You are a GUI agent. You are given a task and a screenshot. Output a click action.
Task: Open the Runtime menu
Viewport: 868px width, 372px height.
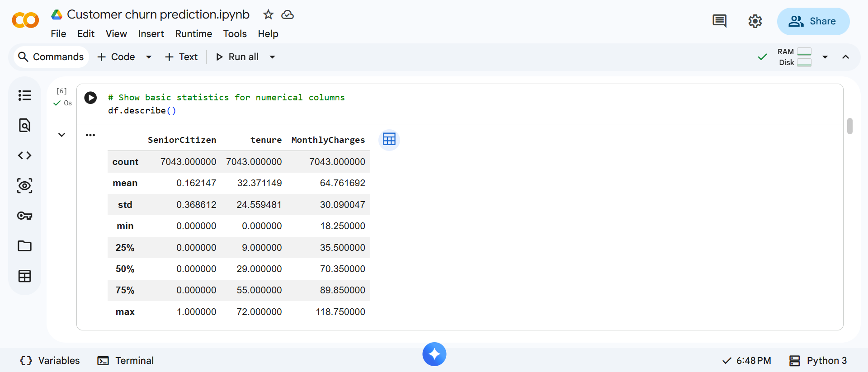(193, 34)
